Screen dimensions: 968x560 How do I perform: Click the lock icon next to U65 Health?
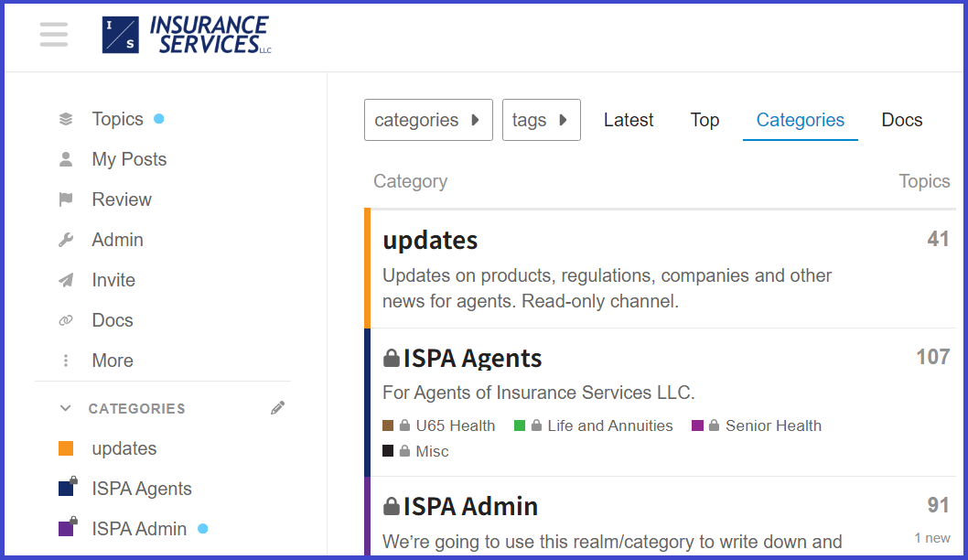click(x=405, y=425)
